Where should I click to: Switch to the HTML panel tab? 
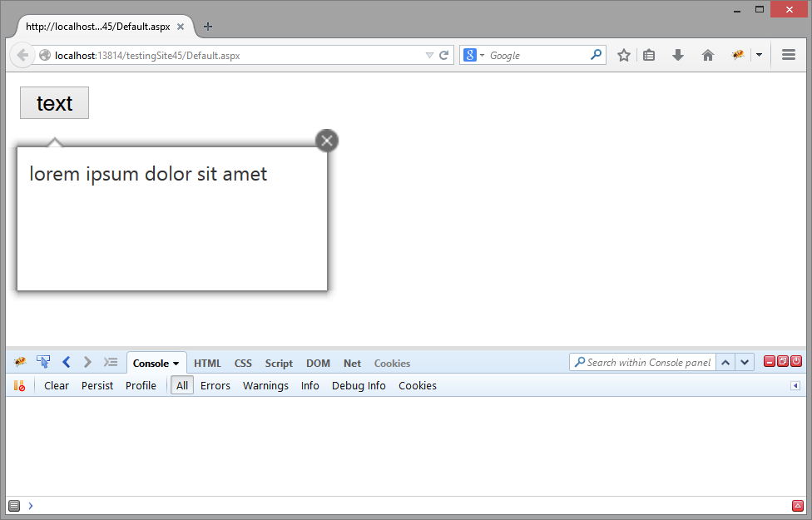pyautogui.click(x=207, y=364)
